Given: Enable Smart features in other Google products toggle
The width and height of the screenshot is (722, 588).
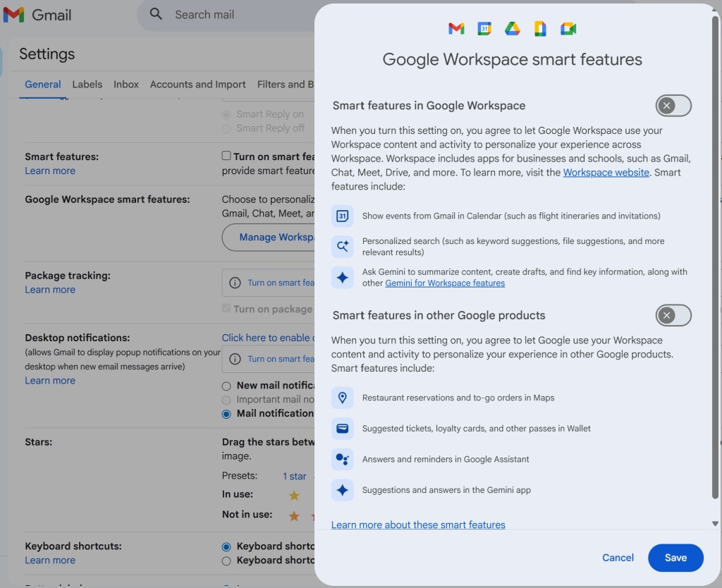Looking at the screenshot, I should coord(673,315).
